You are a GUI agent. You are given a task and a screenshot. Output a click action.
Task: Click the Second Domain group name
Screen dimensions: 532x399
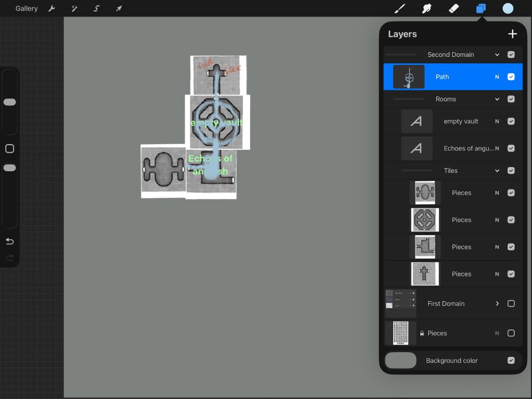click(x=451, y=55)
